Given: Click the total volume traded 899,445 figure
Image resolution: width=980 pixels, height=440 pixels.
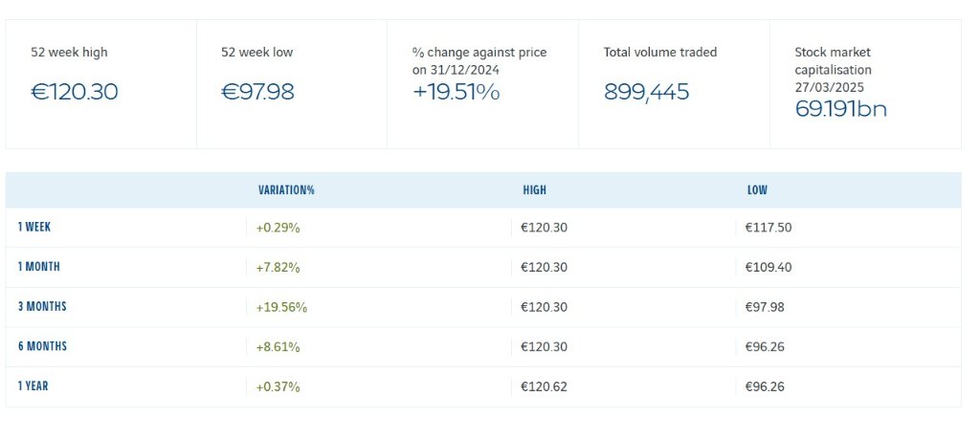Looking at the screenshot, I should pos(646,93).
